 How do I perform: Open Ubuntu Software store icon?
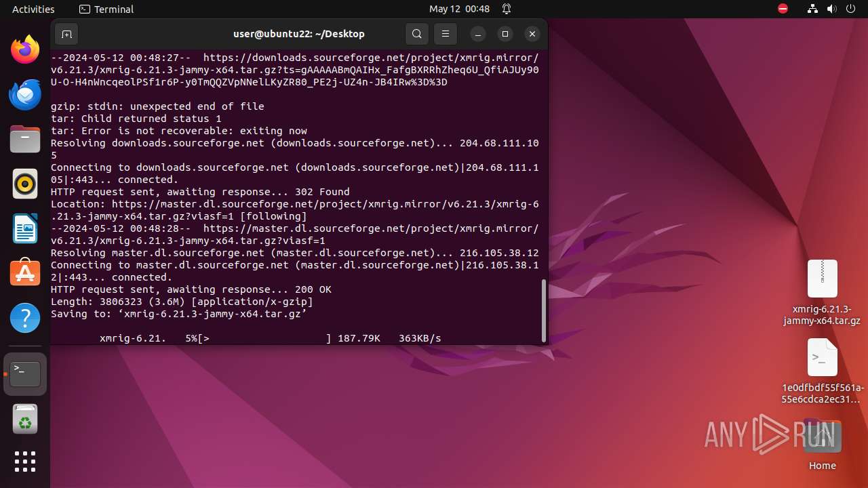pyautogui.click(x=25, y=272)
